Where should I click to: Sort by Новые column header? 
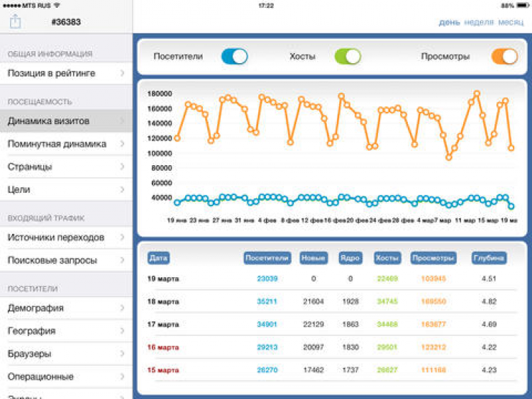pyautogui.click(x=314, y=258)
